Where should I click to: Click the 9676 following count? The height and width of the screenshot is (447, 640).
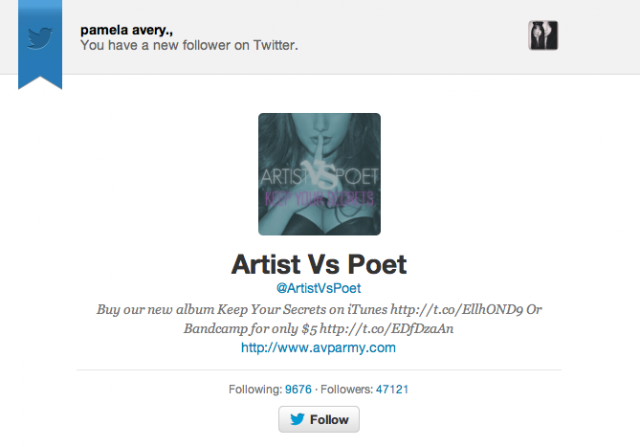(298, 389)
